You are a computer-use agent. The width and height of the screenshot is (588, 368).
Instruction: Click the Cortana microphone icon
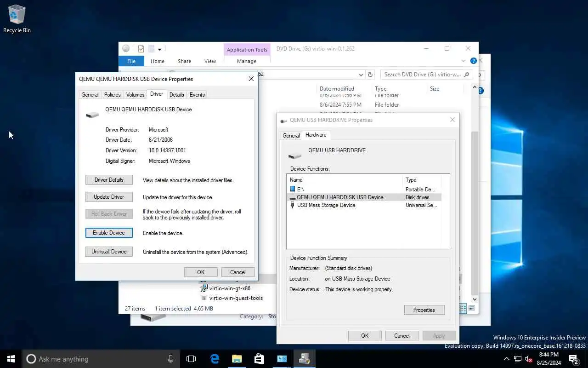point(171,359)
